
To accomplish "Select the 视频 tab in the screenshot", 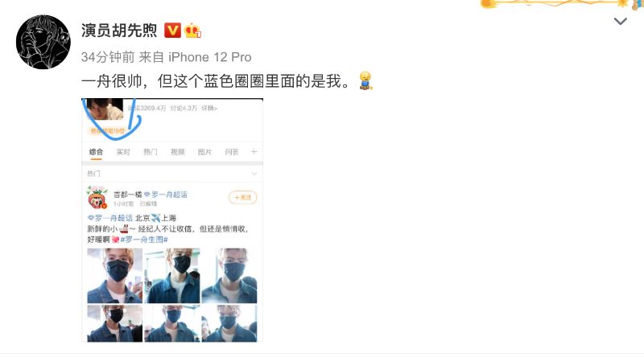I will tap(177, 152).
